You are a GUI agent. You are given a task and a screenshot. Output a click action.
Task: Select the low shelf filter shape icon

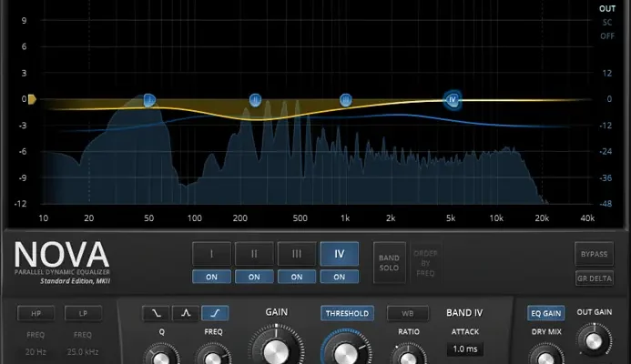coord(155,313)
